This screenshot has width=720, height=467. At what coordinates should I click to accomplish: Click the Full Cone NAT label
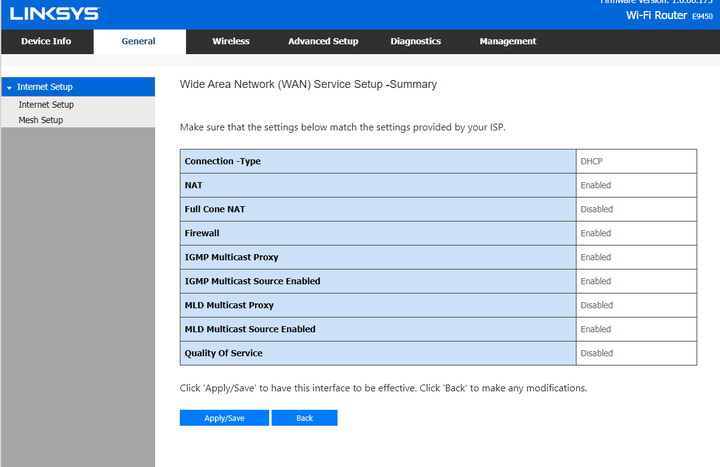pos(214,209)
